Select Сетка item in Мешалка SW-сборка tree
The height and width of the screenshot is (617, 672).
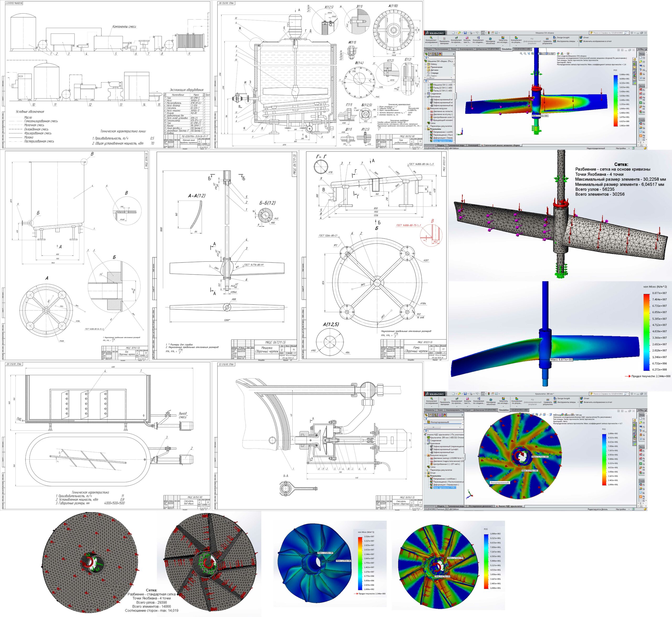[x=431, y=123]
